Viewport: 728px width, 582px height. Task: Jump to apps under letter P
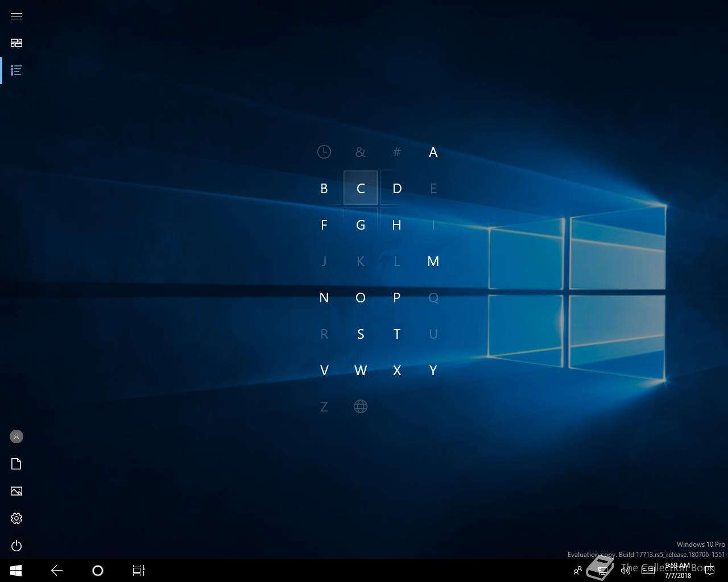point(397,297)
